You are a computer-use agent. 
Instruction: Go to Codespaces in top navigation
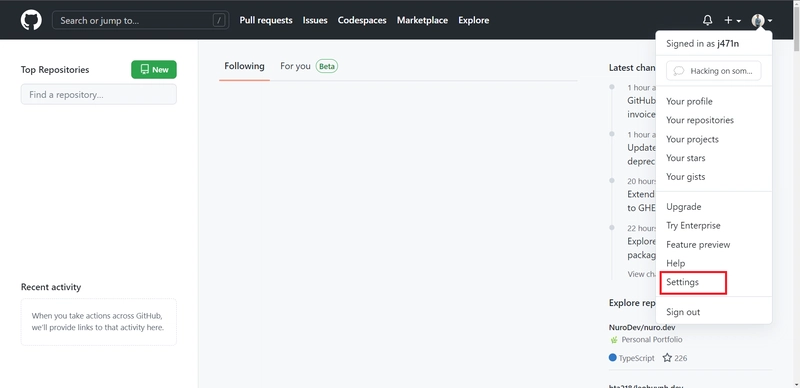tap(362, 20)
